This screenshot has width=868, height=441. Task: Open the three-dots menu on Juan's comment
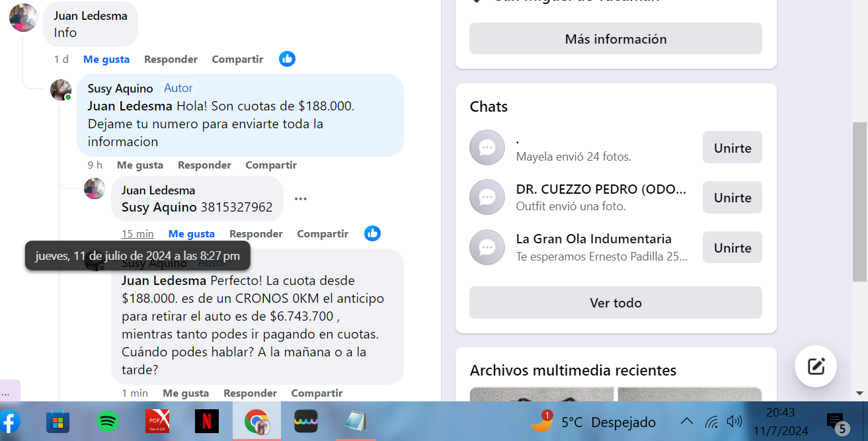pyautogui.click(x=301, y=198)
